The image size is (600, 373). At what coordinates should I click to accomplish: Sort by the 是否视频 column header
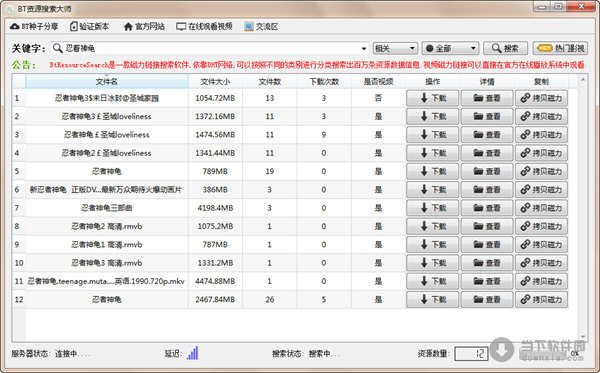pos(378,81)
